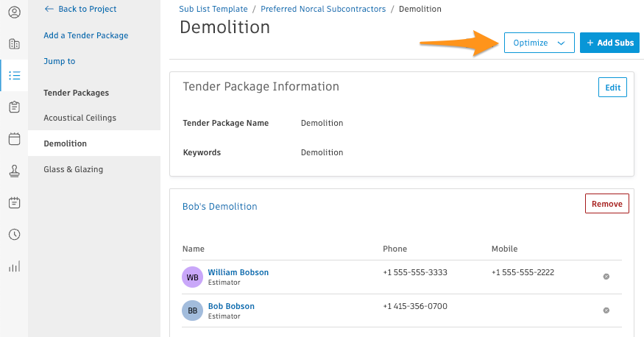This screenshot has width=644, height=337.
Task: Click Add a Tender Package link
Action: [85, 35]
